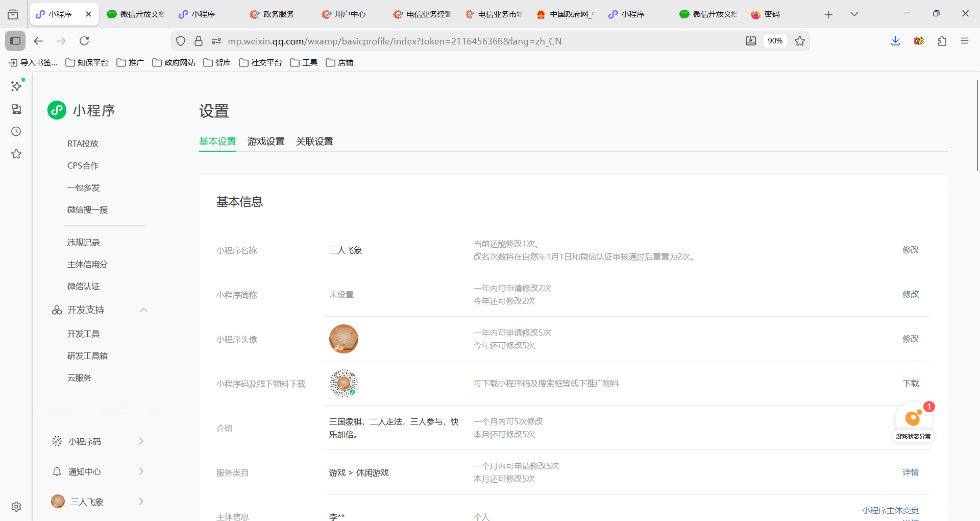980x521 pixels.
Task: Click the 小程序主体变更 link
Action: pyautogui.click(x=891, y=510)
